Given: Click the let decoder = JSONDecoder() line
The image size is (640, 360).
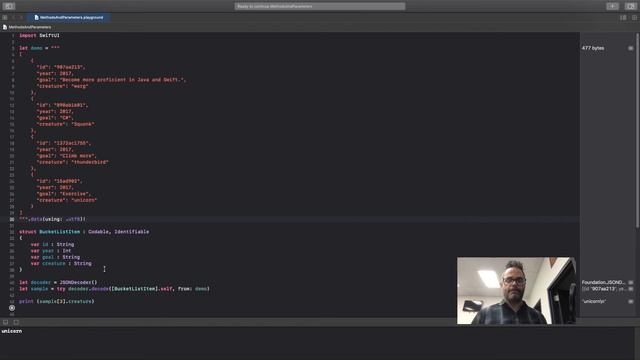Looking at the screenshot, I should pyautogui.click(x=58, y=282).
